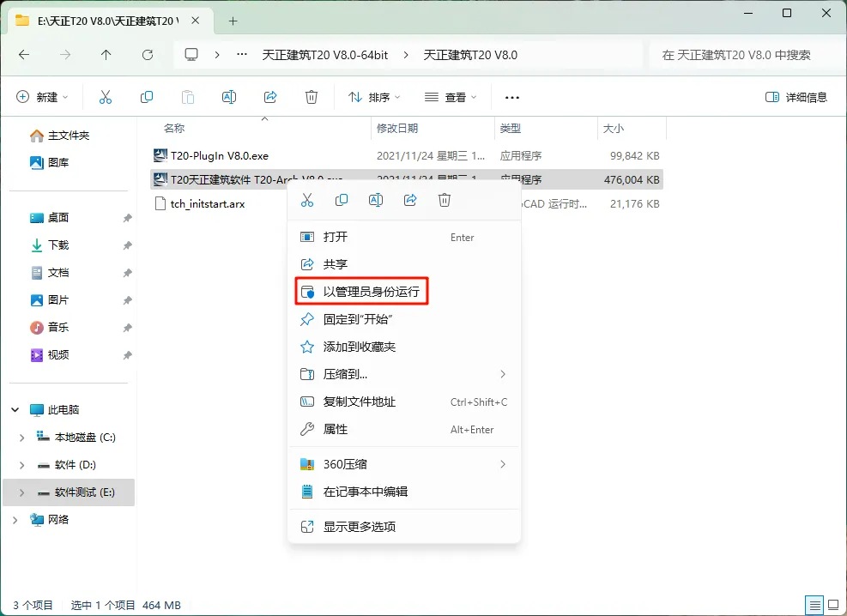Select file T20-PlugIn V8.0.exe

coord(407,156)
